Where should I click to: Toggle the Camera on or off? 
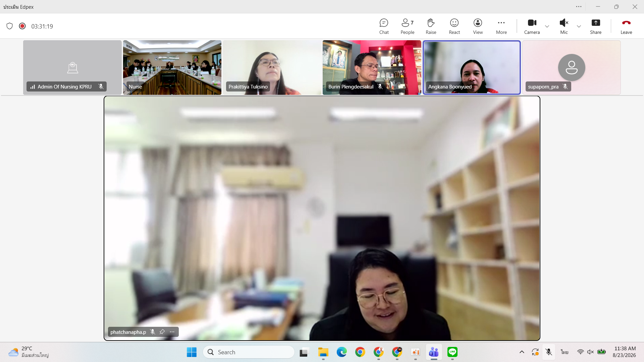(x=532, y=26)
